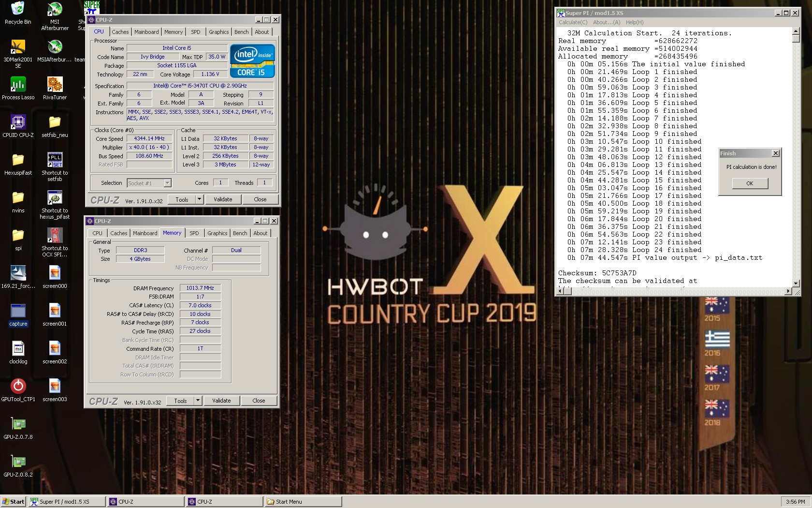This screenshot has width=812, height=508.
Task: Open screen001 image file icon
Action: click(55, 315)
